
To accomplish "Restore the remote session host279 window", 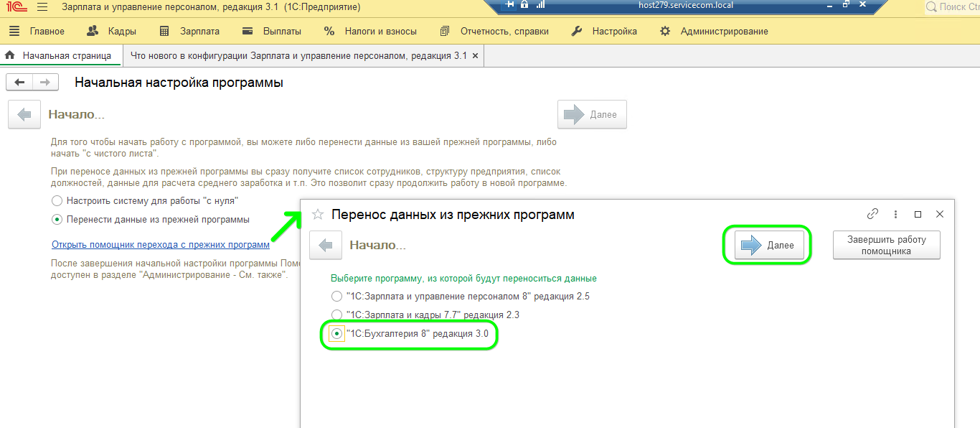I will (x=846, y=5).
